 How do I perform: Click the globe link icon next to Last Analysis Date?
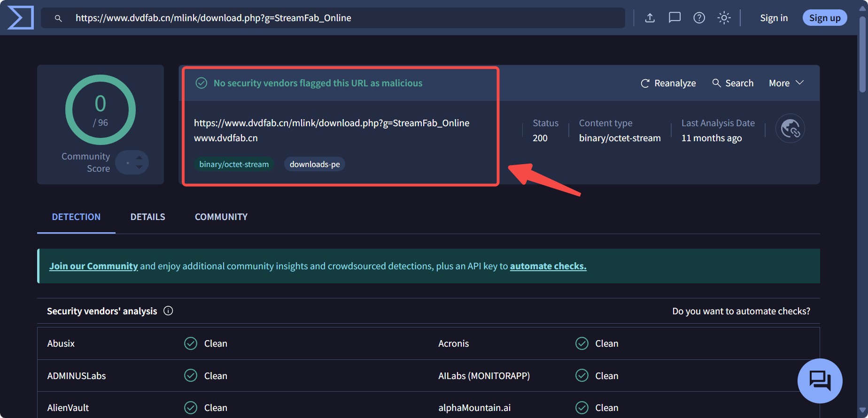pyautogui.click(x=790, y=129)
